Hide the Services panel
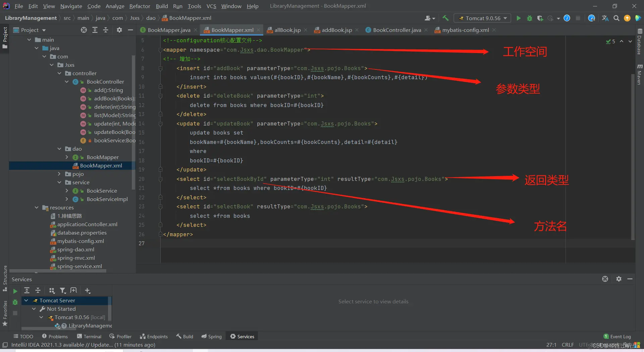644x352 pixels. click(x=630, y=279)
